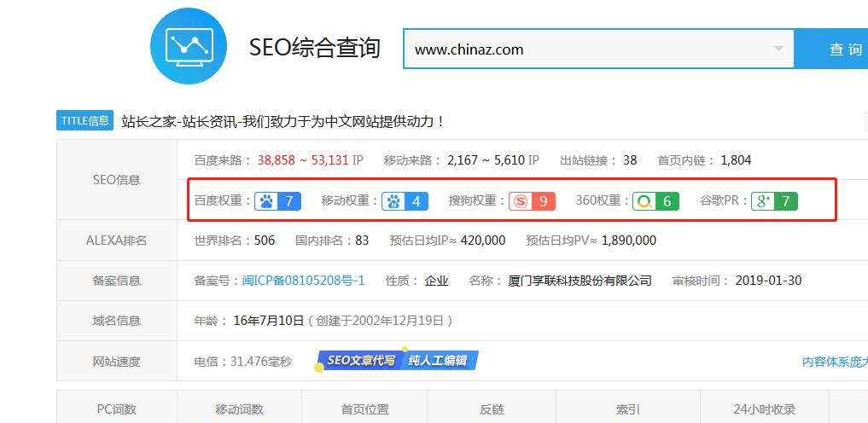Click the 域名信息 row label
The width and height of the screenshot is (868, 423).
coord(117,321)
